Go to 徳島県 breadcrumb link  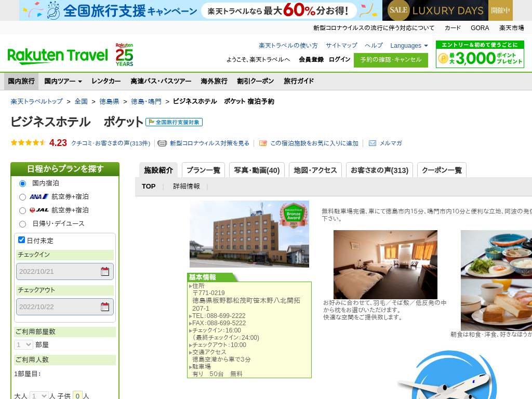109,101
